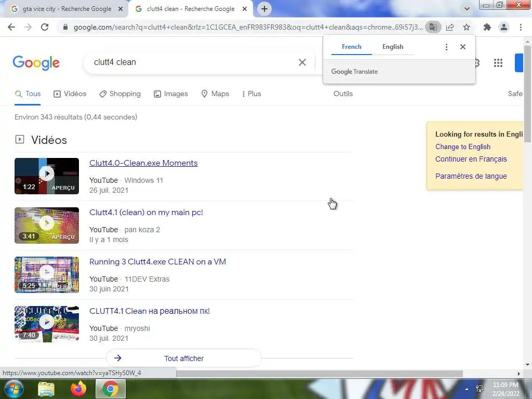This screenshot has height=399, width=532.
Task: Share this page using the share icon
Action: pos(450,27)
